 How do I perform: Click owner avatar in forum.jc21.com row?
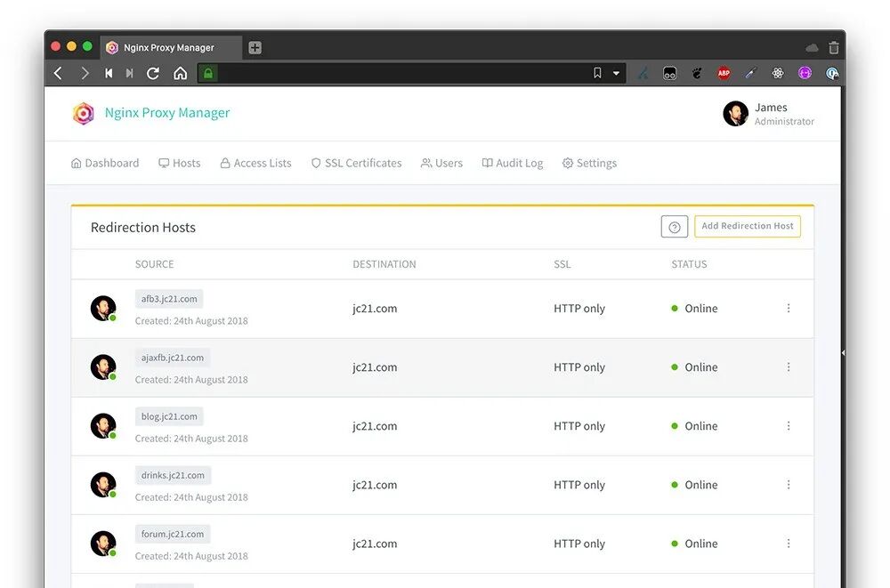(103, 544)
